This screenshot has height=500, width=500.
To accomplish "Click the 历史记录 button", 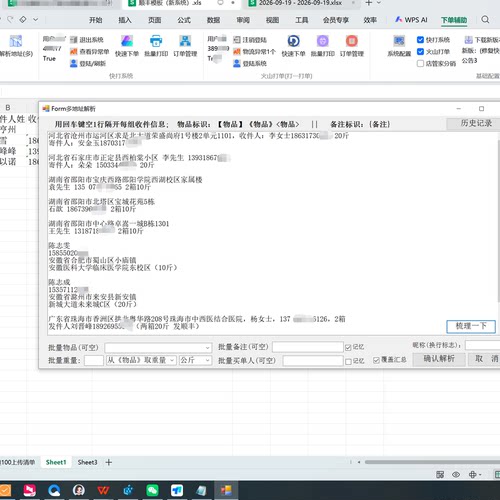I will click(x=474, y=123).
